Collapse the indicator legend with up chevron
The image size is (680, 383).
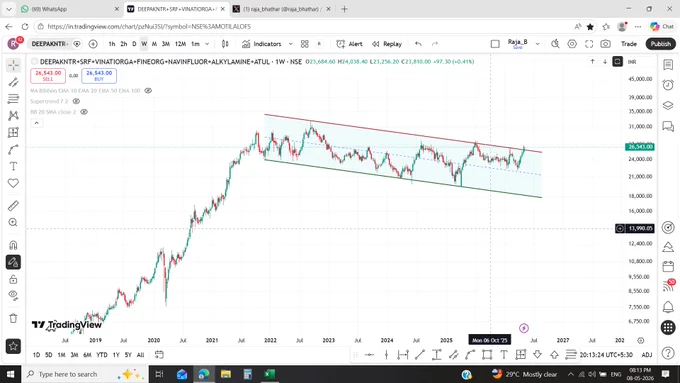click(x=36, y=123)
